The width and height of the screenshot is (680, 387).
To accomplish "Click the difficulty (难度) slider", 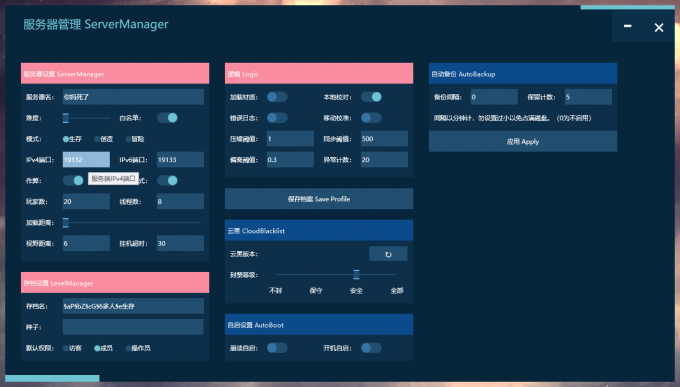I will click(x=86, y=118).
